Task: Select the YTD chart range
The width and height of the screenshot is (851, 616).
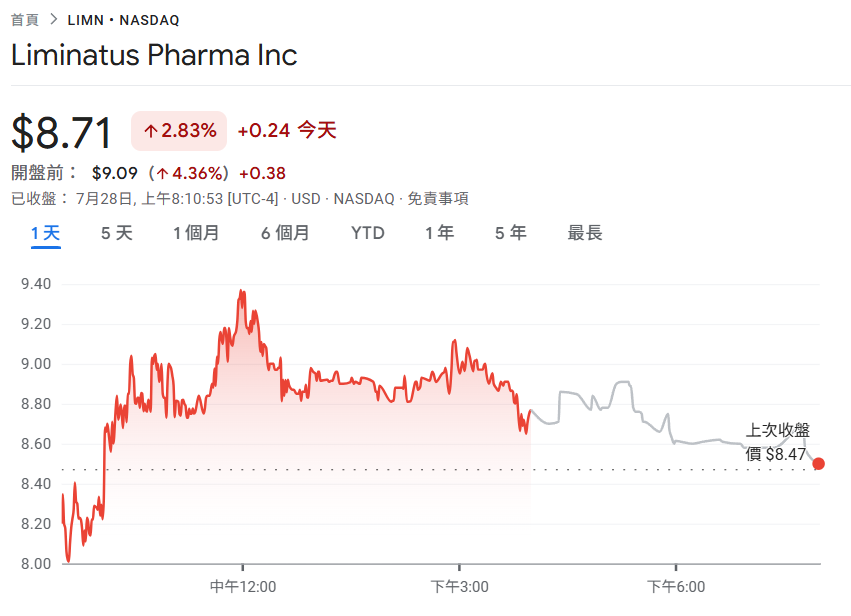Action: pos(367,232)
